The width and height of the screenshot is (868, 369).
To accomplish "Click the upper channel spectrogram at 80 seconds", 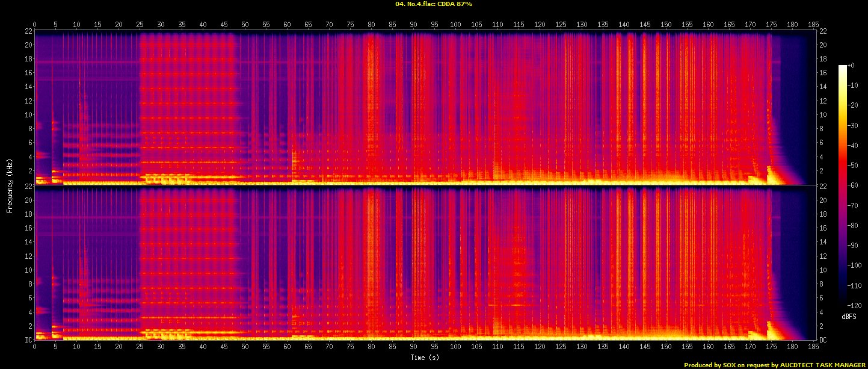I will click(371, 108).
